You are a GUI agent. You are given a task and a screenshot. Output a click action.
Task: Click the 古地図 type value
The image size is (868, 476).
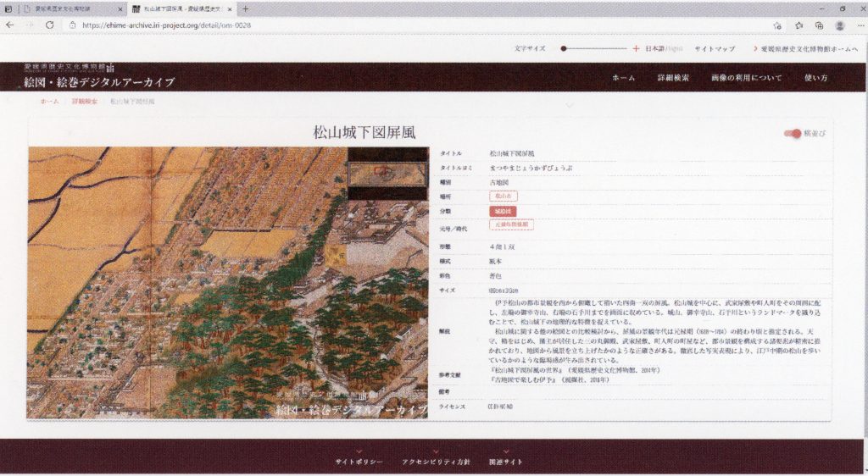(498, 182)
